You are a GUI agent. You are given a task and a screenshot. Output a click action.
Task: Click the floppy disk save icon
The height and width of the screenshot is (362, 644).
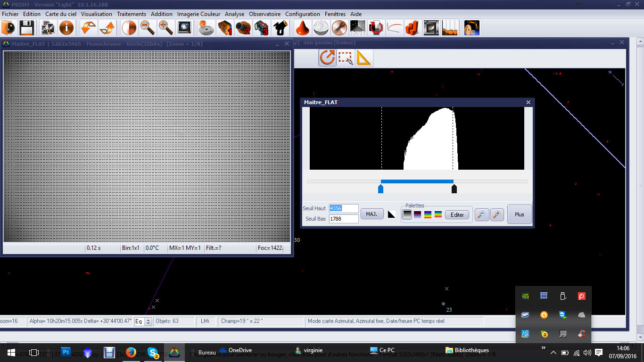tap(26, 28)
